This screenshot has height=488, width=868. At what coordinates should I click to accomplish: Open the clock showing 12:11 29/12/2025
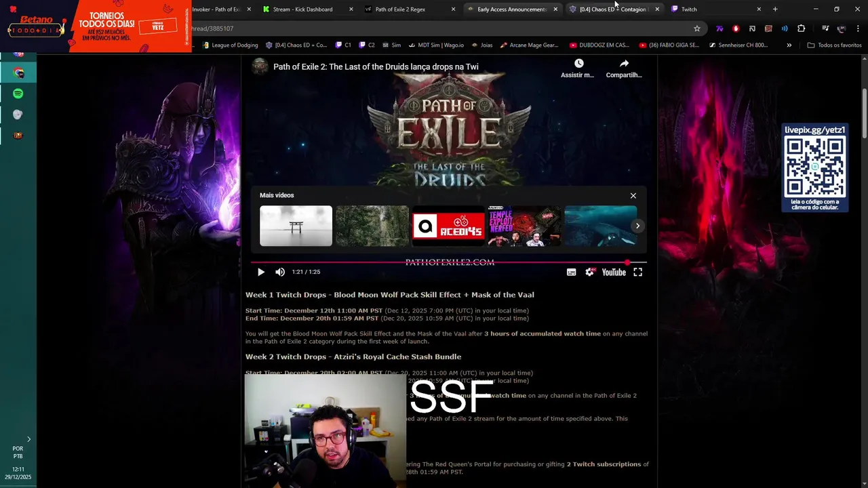pyautogui.click(x=18, y=473)
